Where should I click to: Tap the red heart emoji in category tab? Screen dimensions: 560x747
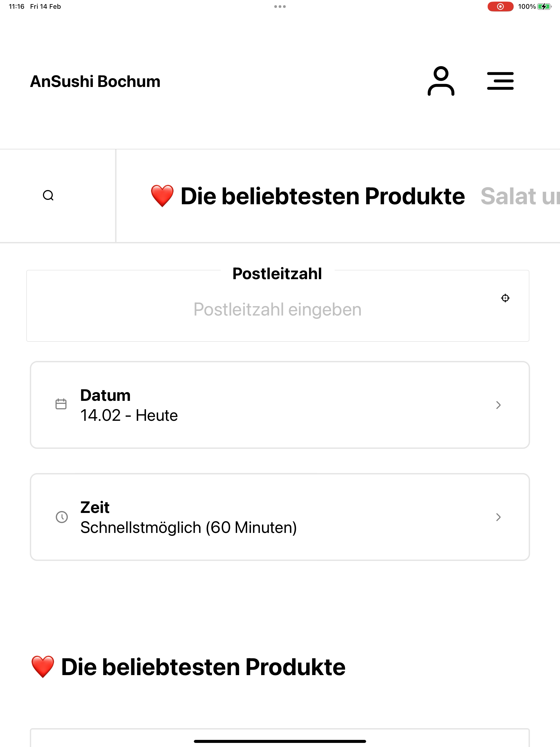coord(162,196)
